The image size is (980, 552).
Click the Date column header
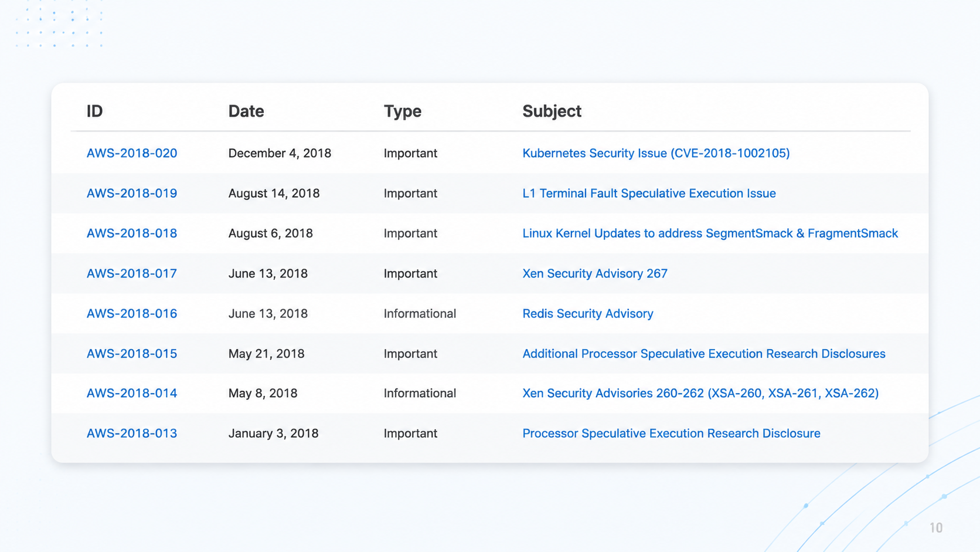(246, 111)
